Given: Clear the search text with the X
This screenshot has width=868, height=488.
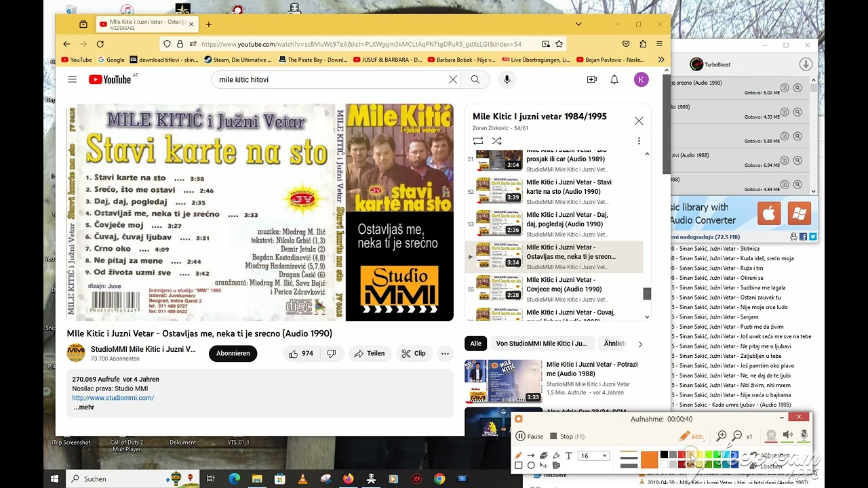Looking at the screenshot, I should [x=453, y=79].
